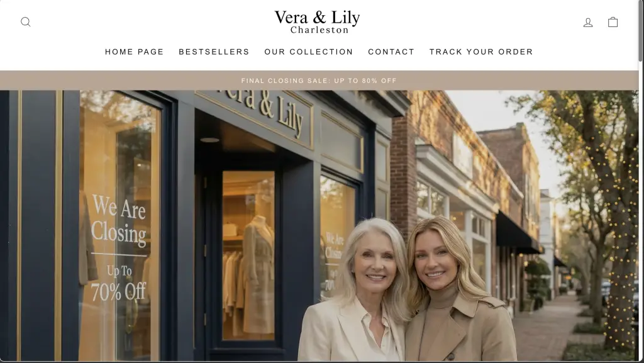Viewport: 644px width, 363px height.
Task: Click the Final Closing Sale announcement bar
Action: [x=319, y=81]
